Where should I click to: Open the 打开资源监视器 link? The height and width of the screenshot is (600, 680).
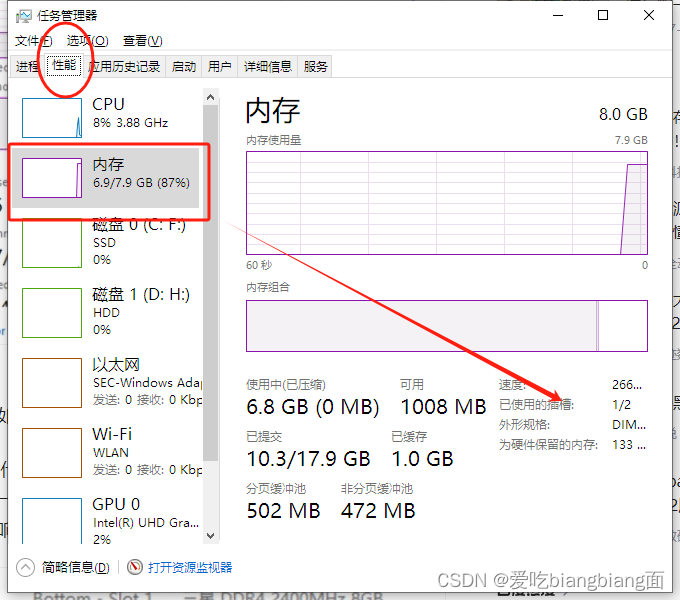tap(190, 567)
